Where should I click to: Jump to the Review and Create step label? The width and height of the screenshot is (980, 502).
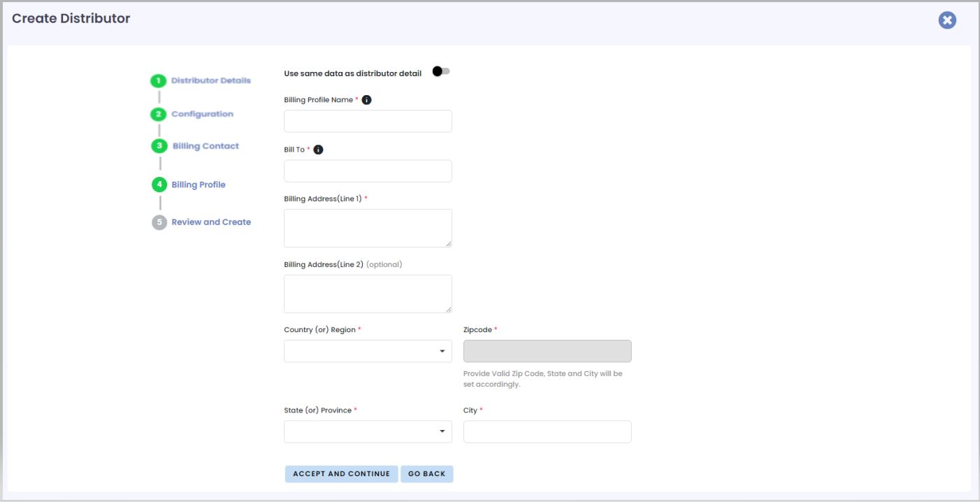211,222
